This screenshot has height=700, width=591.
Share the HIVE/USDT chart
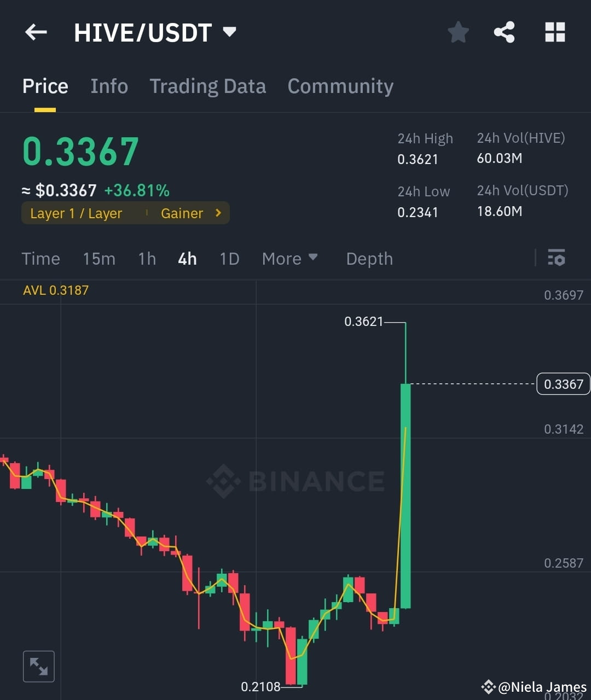pos(504,32)
